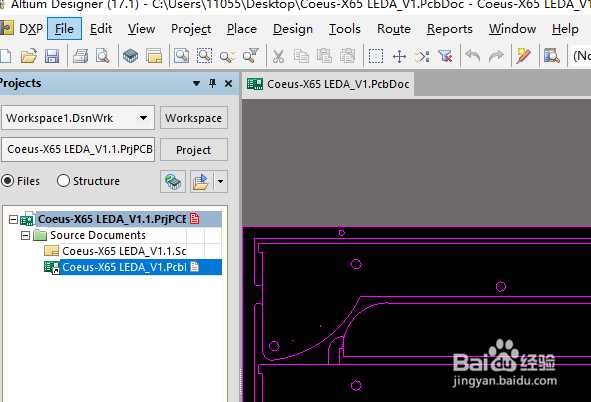Image resolution: width=591 pixels, height=402 pixels.
Task: Open the Tools menu
Action: click(344, 29)
